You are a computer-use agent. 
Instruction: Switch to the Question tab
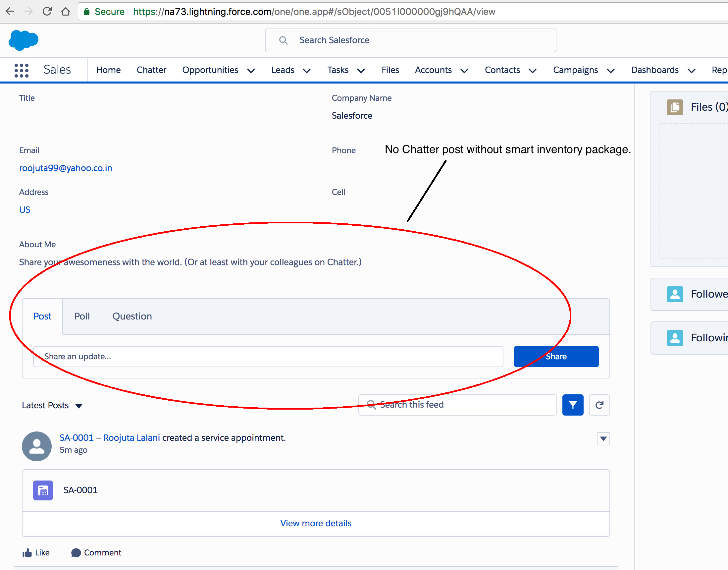(x=132, y=316)
